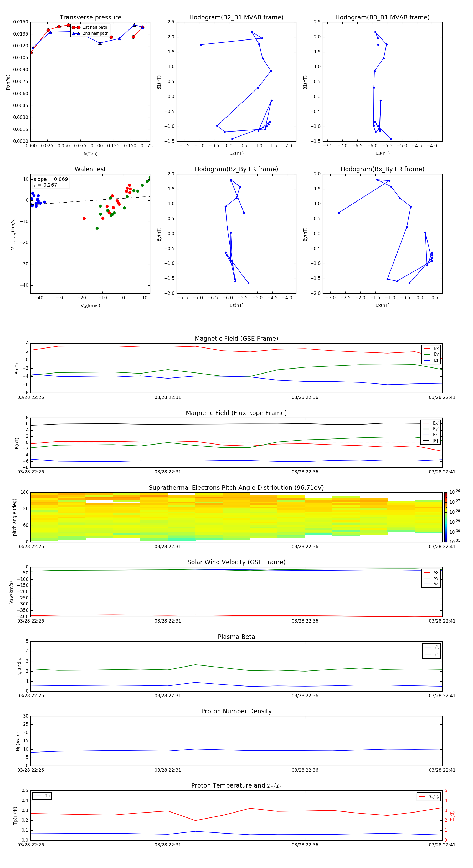
Task: Click the 'Bz(nT)' x-axis label
Action: coord(236,305)
